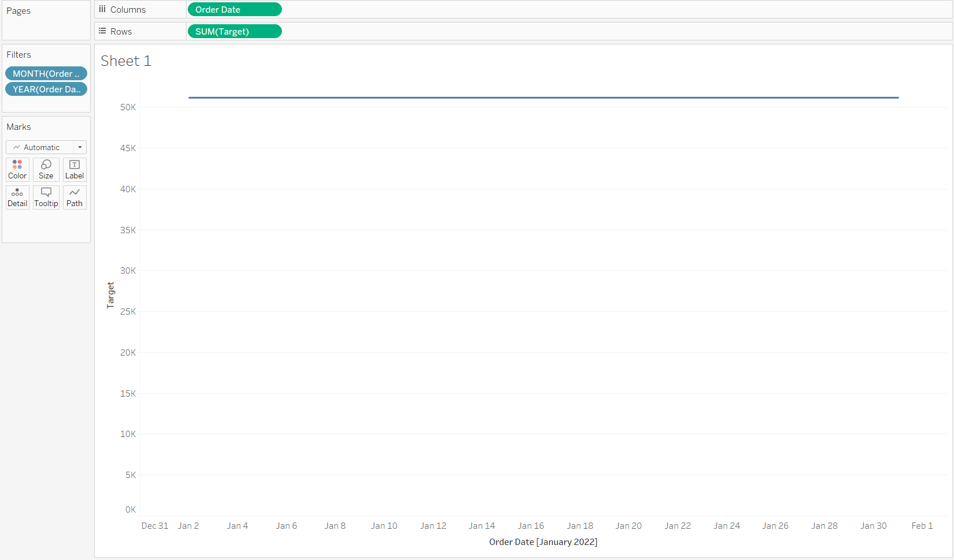Click the Jan 4 date label

[237, 525]
